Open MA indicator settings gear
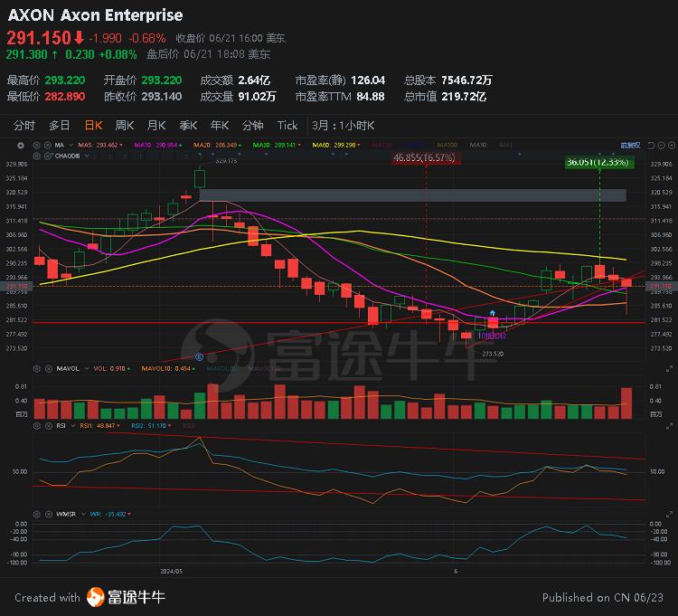Image resolution: width=678 pixels, height=616 pixels. pos(37,146)
